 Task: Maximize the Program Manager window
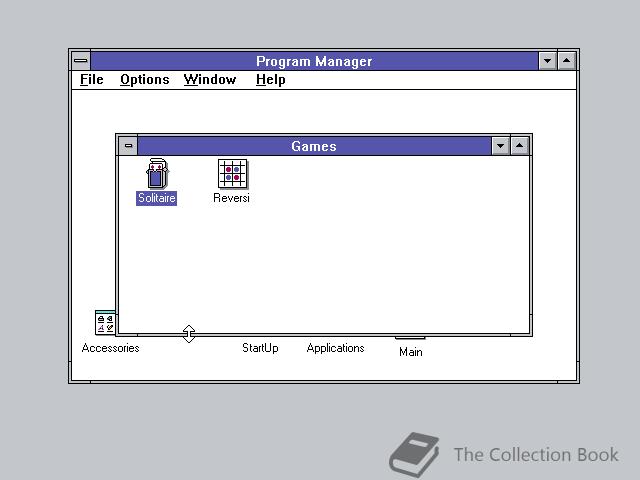567,61
